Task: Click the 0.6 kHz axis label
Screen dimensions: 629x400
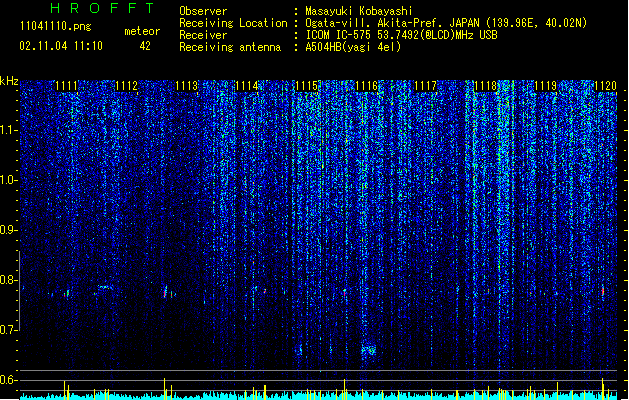Action: [9, 380]
